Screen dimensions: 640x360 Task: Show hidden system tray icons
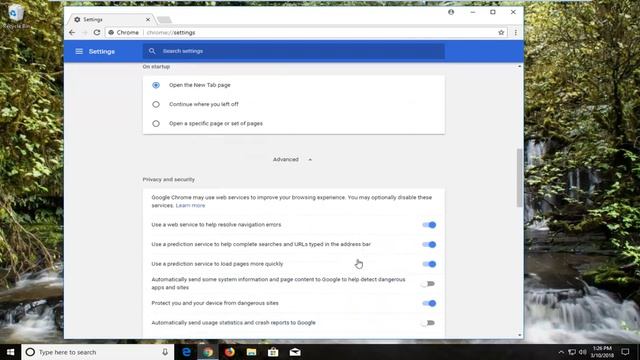[561, 352]
